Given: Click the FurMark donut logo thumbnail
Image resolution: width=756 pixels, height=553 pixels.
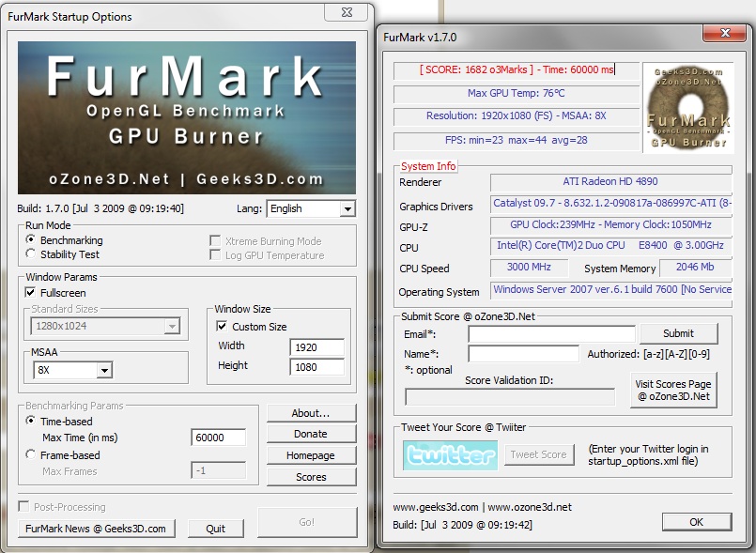Looking at the screenshot, I should tap(688, 108).
